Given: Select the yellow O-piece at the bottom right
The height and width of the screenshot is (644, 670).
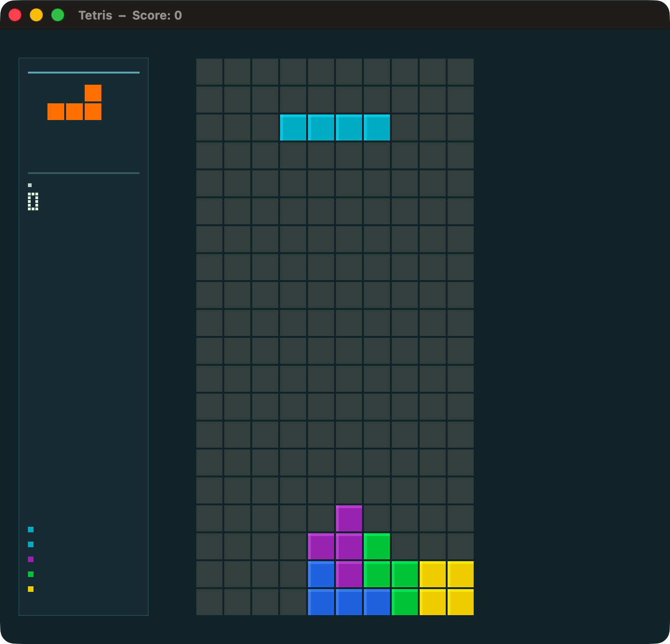Looking at the screenshot, I should tap(446, 587).
